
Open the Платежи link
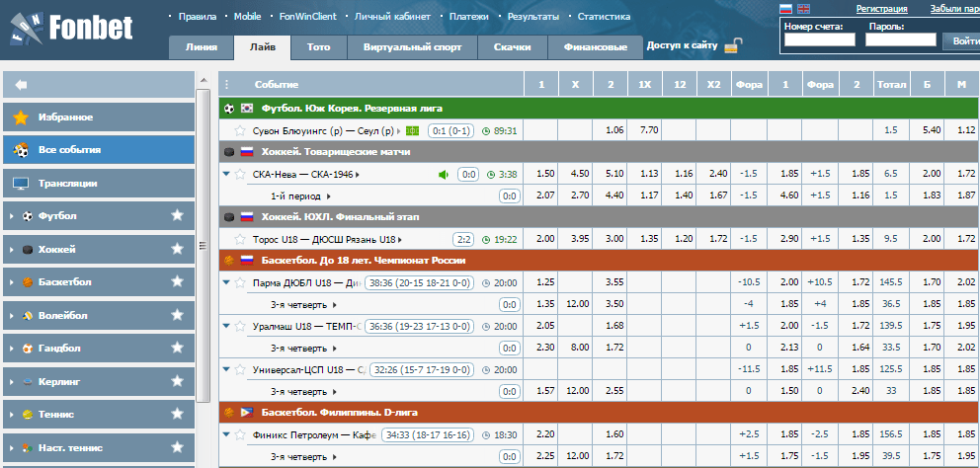(468, 17)
